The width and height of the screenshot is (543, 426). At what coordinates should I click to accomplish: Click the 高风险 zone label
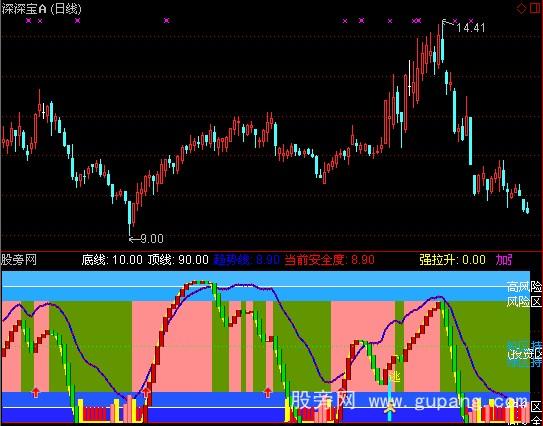[524, 287]
